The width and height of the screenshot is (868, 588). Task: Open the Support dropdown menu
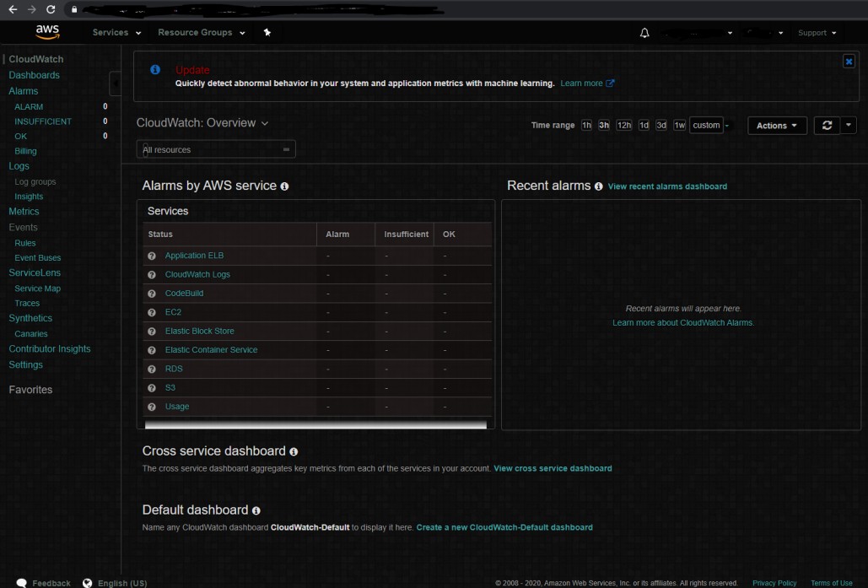817,33
